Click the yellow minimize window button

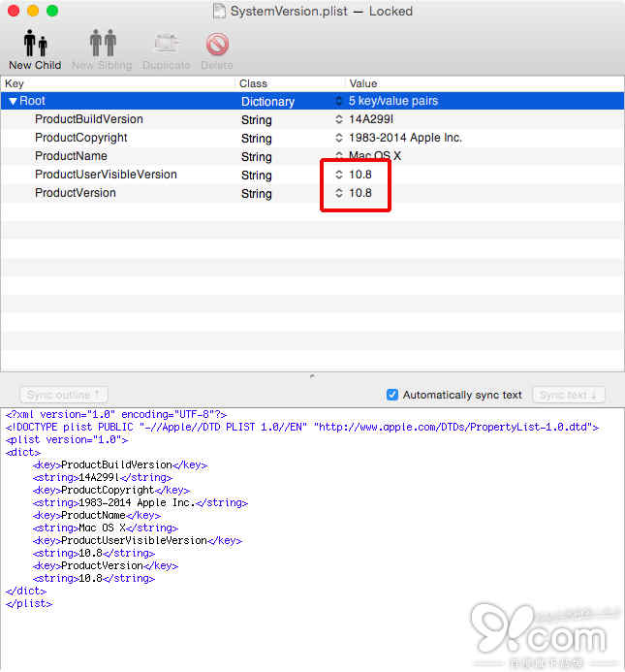[33, 11]
